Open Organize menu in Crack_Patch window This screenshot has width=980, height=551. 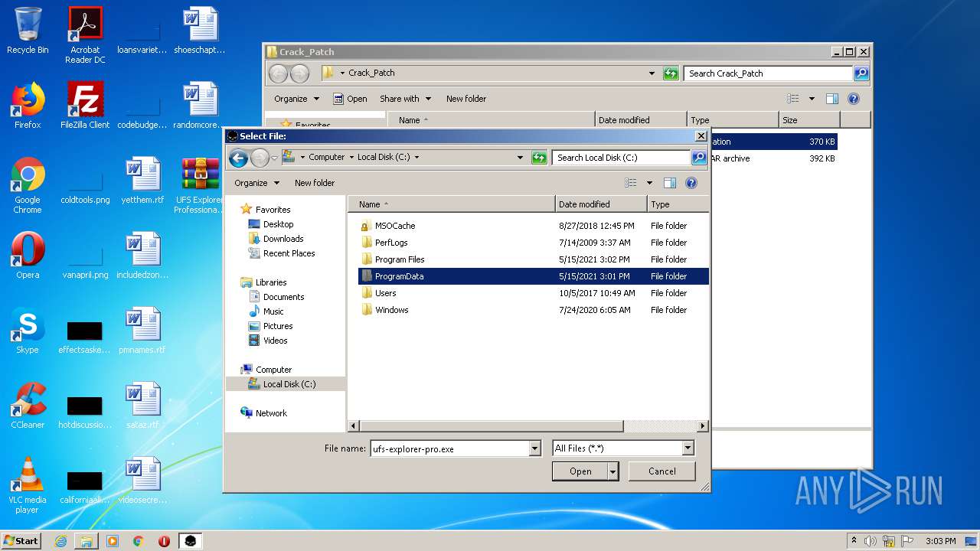click(296, 99)
